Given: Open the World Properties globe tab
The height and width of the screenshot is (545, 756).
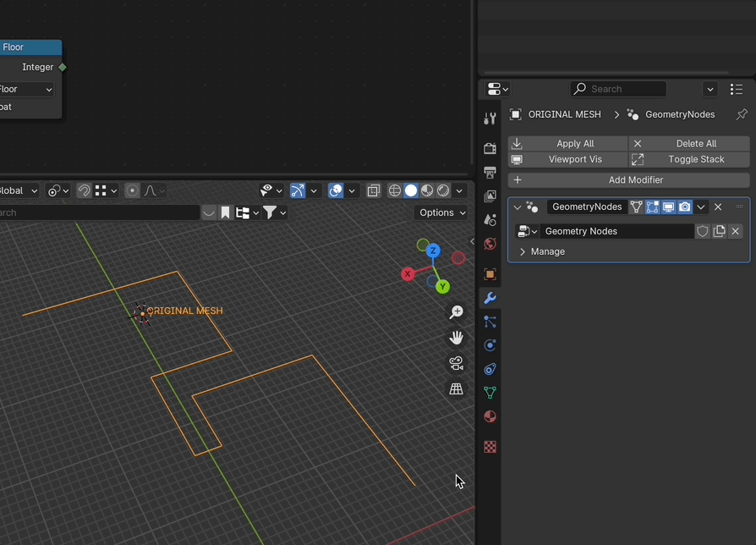Looking at the screenshot, I should 490,244.
